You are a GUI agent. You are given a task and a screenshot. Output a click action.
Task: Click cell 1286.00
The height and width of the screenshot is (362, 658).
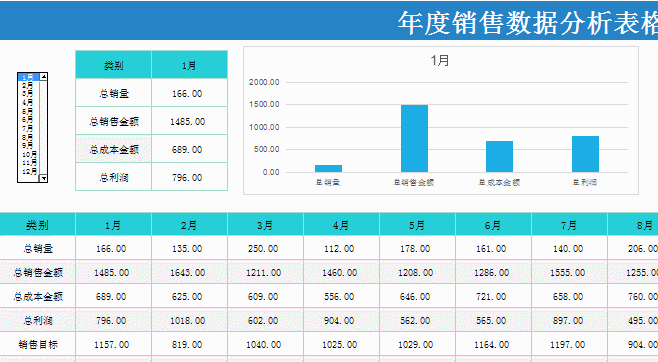click(493, 272)
